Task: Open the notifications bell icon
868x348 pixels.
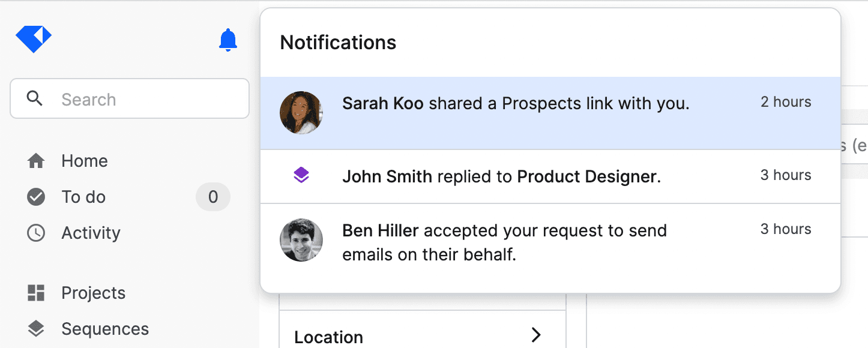Action: click(227, 40)
